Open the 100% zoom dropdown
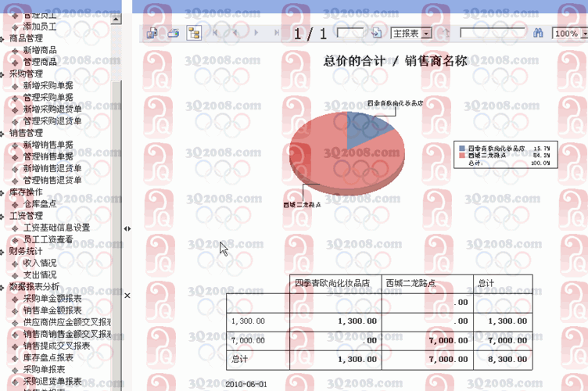Viewport: 588px width, 391px height. click(x=584, y=34)
